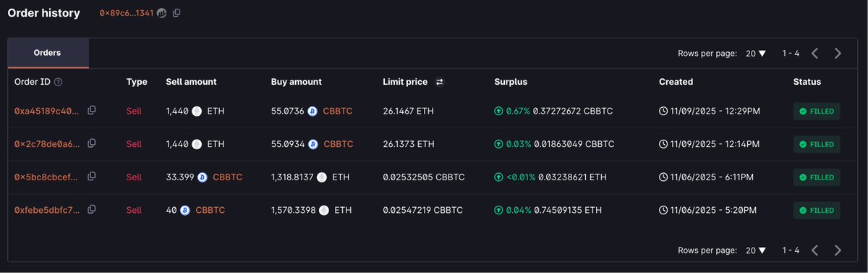
Task: Copy order ID 0x2c78de0a6
Action: click(92, 144)
